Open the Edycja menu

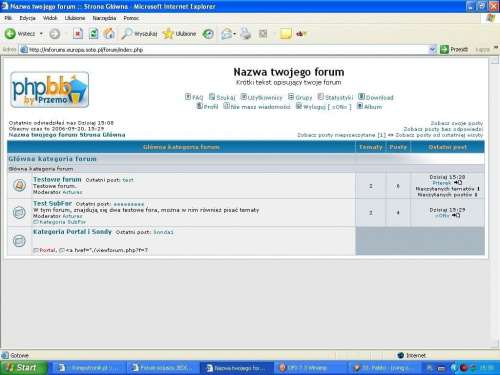[x=27, y=18]
